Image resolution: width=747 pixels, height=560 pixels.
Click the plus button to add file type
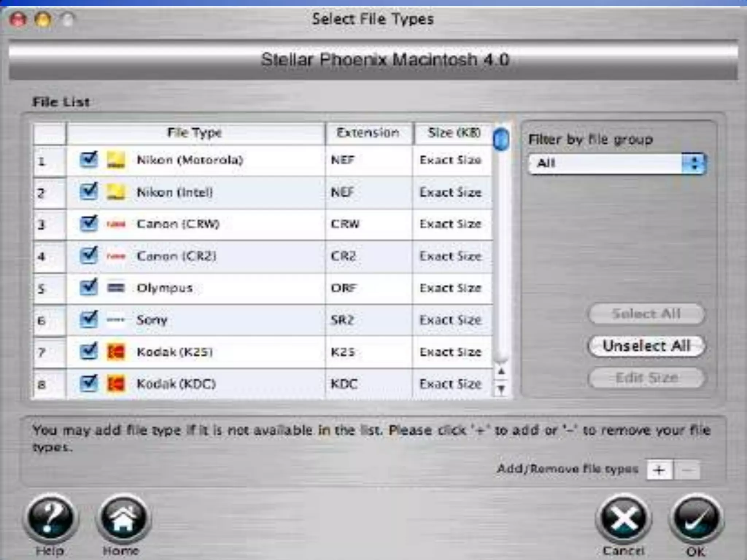pos(659,470)
